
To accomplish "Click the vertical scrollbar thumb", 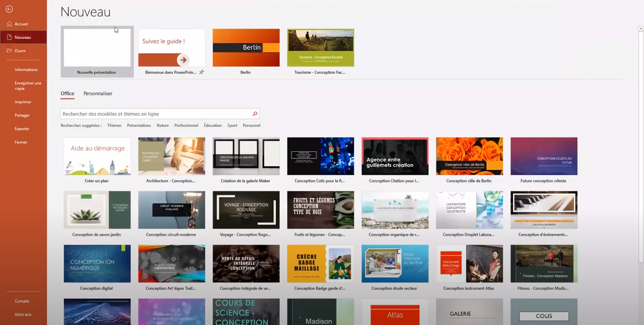I will [641, 147].
